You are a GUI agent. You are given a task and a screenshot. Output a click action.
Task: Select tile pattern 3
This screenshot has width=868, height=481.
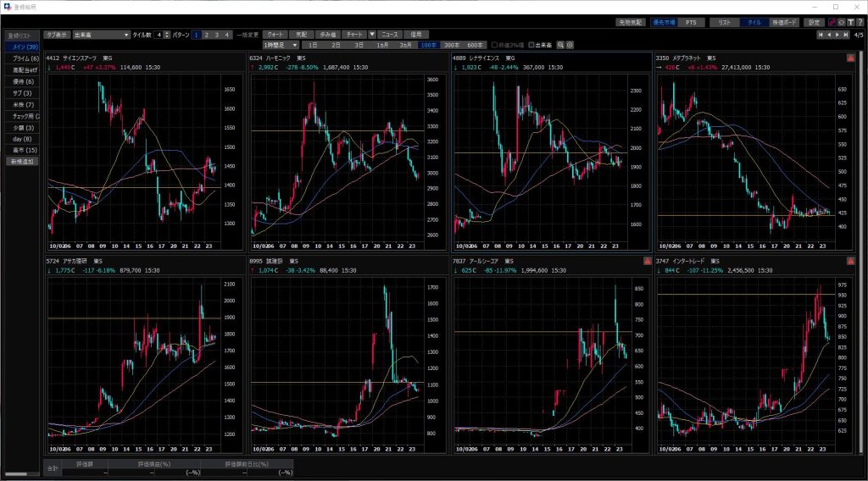216,35
